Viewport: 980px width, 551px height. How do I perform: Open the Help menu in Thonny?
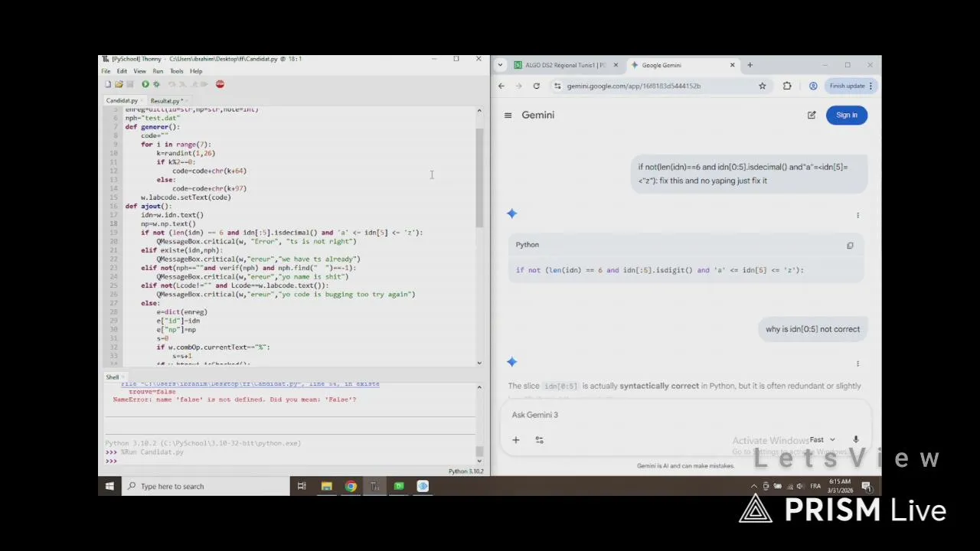point(196,71)
